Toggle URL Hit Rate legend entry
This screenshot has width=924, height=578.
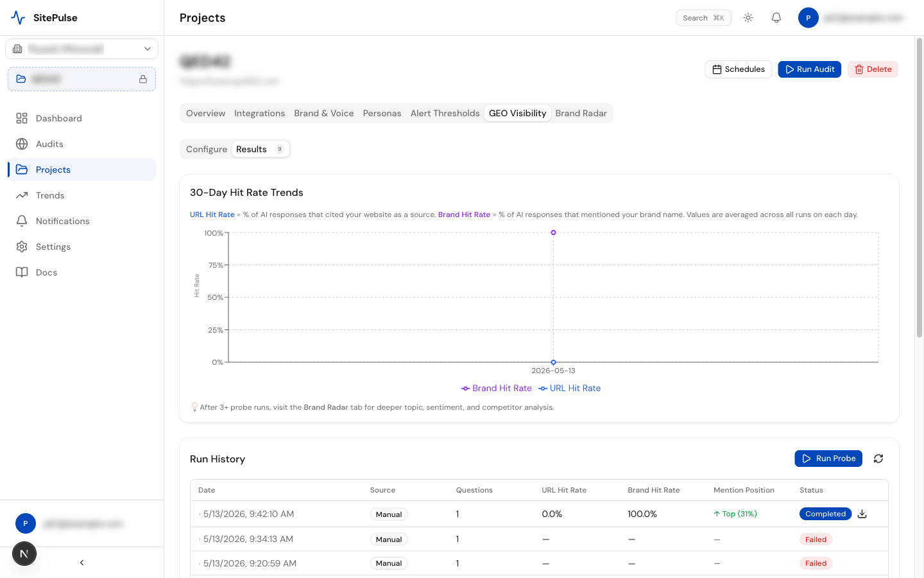coord(570,389)
